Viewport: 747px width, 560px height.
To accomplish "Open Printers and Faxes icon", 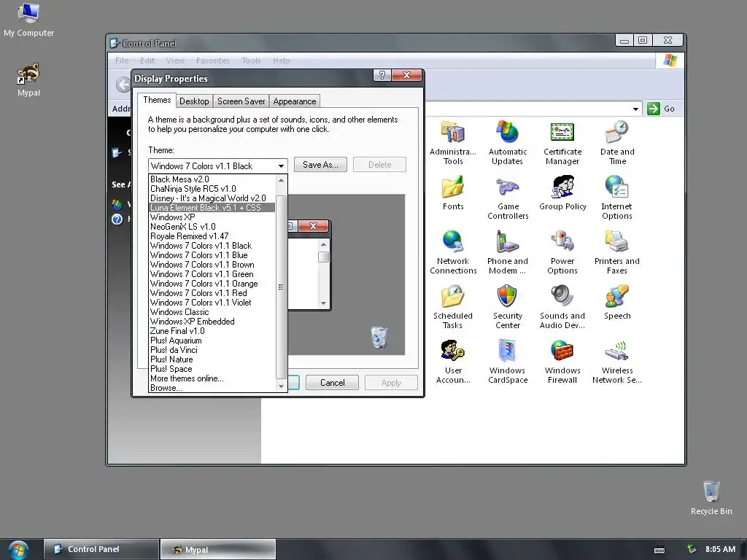I will coord(617,242).
